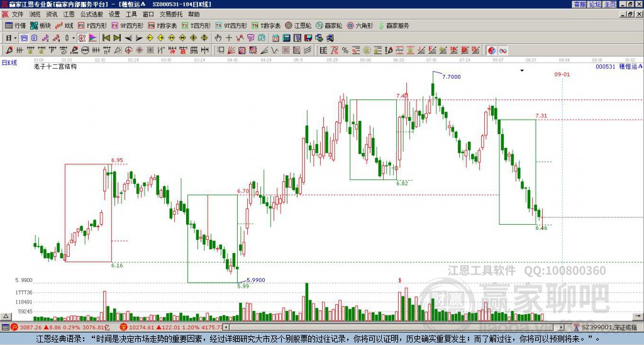Open the T数字表 tool
The width and height of the screenshot is (644, 345).
click(x=266, y=25)
